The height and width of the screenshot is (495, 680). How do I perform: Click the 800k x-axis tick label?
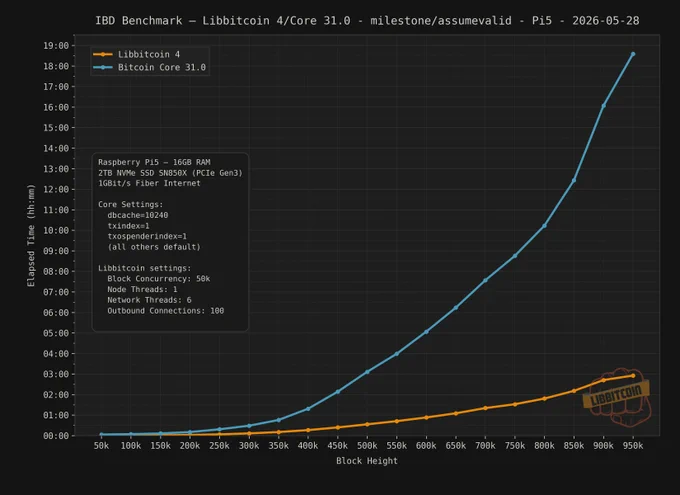pyautogui.click(x=544, y=446)
